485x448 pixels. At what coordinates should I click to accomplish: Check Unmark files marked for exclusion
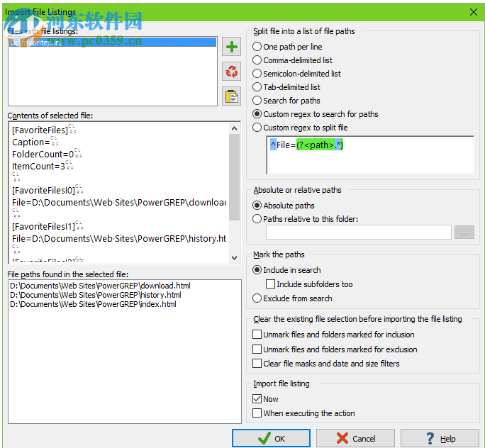coord(335,349)
